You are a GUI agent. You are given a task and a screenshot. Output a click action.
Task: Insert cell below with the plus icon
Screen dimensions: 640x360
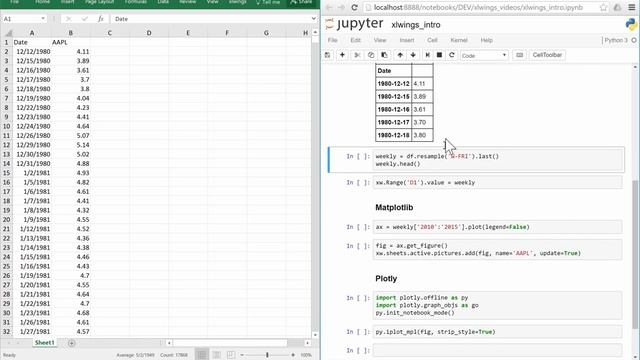(x=342, y=55)
